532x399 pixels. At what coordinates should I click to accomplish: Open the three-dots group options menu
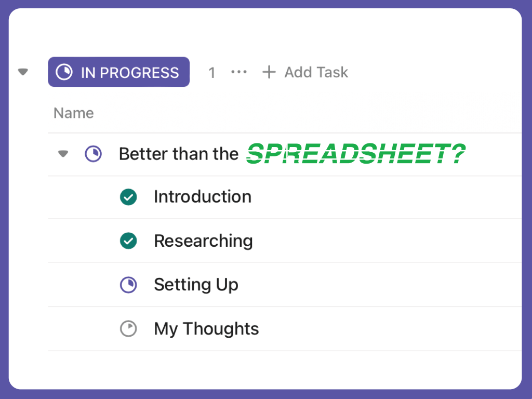click(x=239, y=72)
